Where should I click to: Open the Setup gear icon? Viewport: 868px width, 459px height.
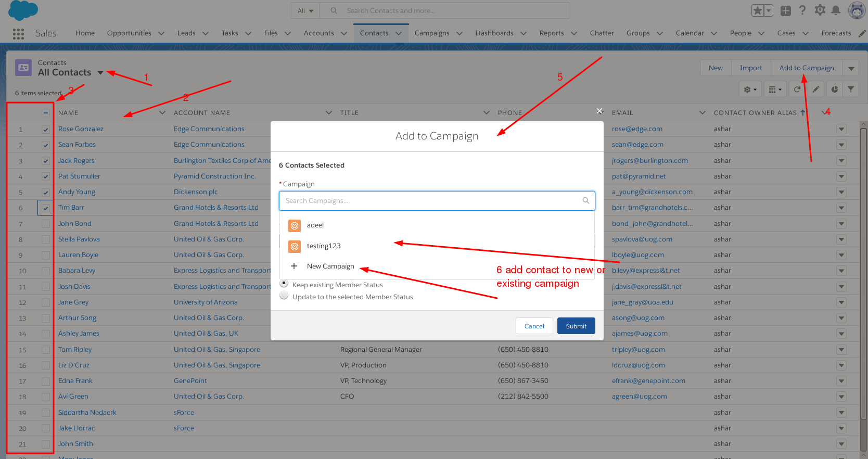click(x=820, y=10)
